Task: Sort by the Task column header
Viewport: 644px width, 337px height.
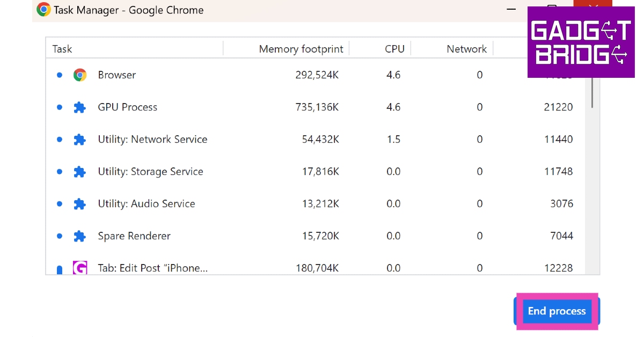Action: 62,49
